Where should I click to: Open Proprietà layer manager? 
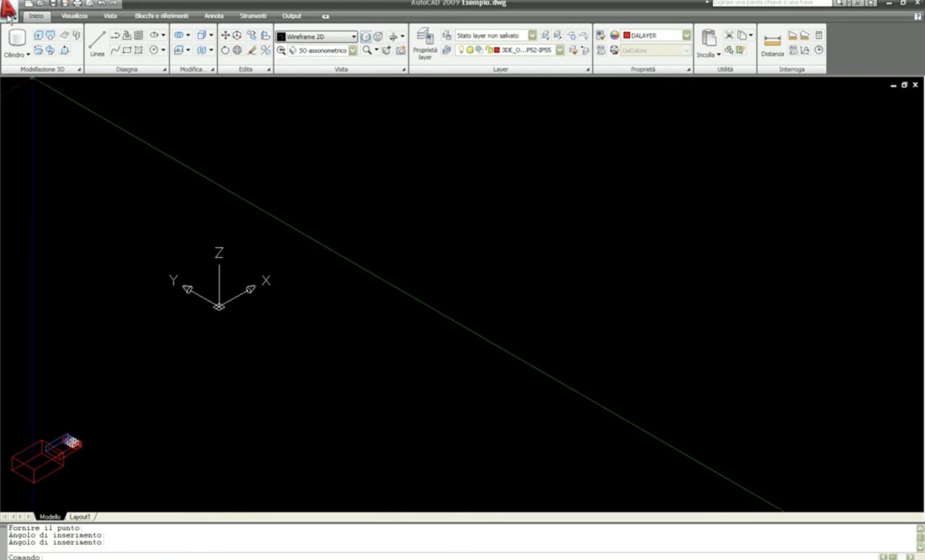(425, 43)
